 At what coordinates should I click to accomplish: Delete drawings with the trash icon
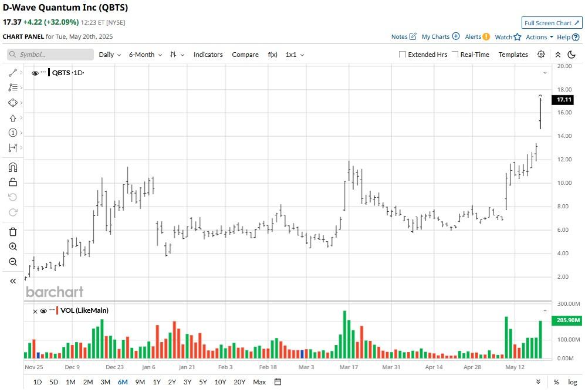tap(13, 232)
